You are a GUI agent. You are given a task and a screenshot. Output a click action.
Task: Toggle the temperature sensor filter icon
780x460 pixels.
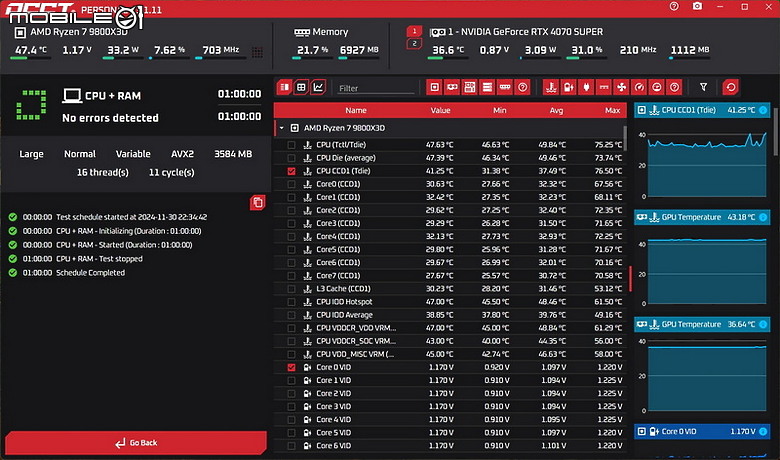point(551,88)
